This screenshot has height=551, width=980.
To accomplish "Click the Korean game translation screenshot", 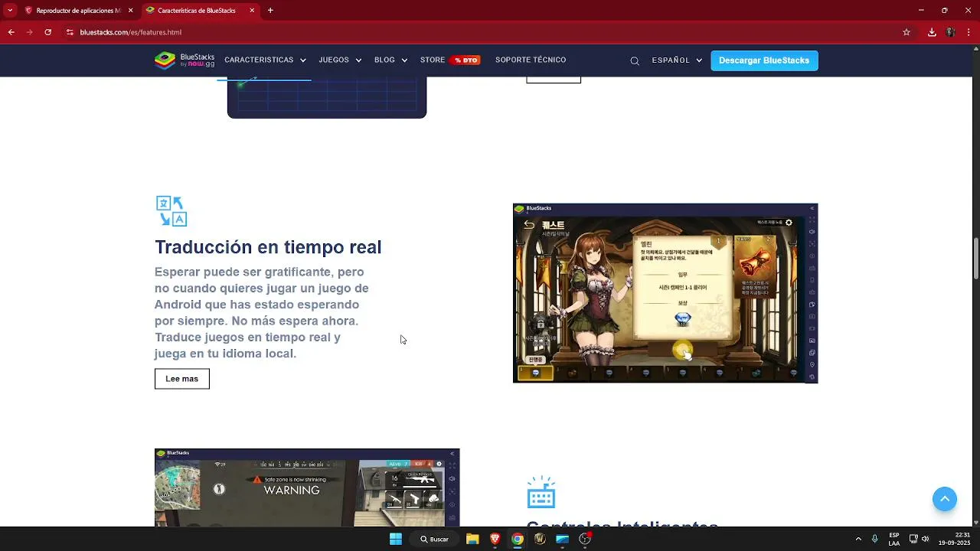I will click(x=665, y=293).
